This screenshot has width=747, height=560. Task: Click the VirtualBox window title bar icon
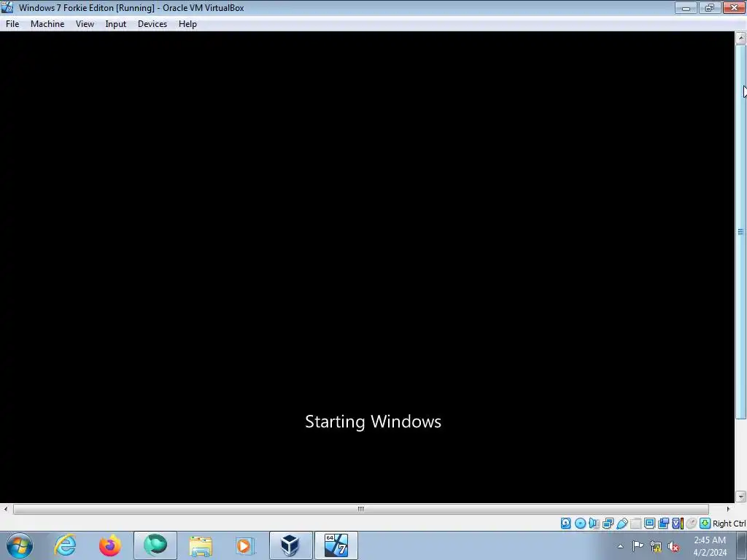[7, 7]
